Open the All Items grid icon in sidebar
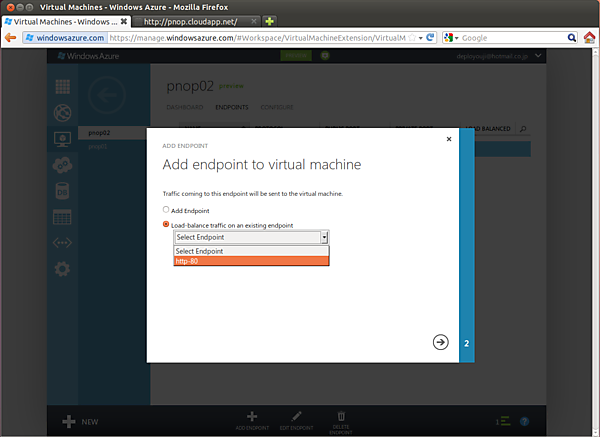The image size is (600, 437). [62, 87]
